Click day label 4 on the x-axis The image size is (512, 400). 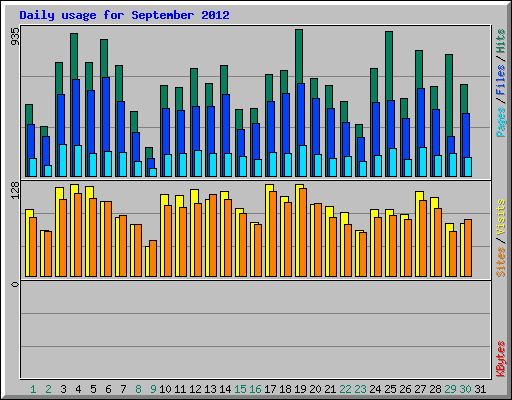(x=78, y=389)
